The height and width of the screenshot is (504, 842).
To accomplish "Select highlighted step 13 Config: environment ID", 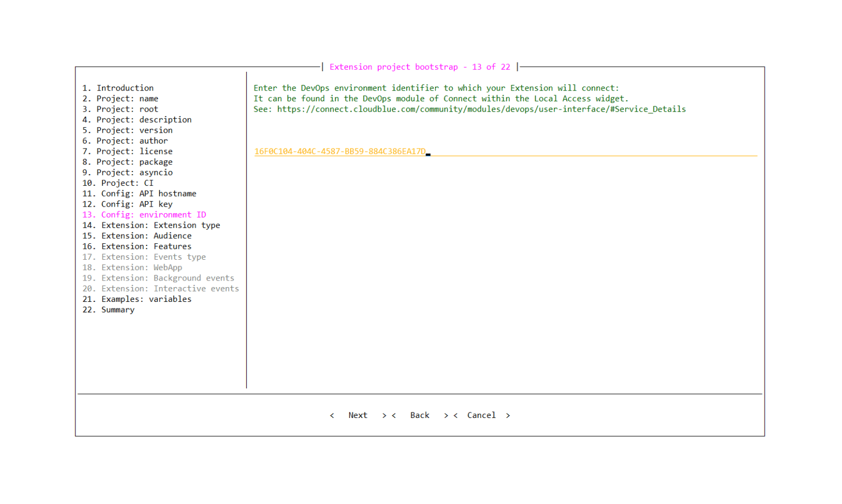I will pos(144,215).
